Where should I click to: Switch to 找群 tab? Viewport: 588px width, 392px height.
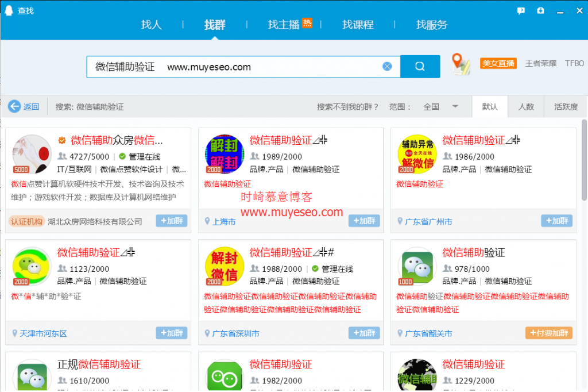point(215,25)
